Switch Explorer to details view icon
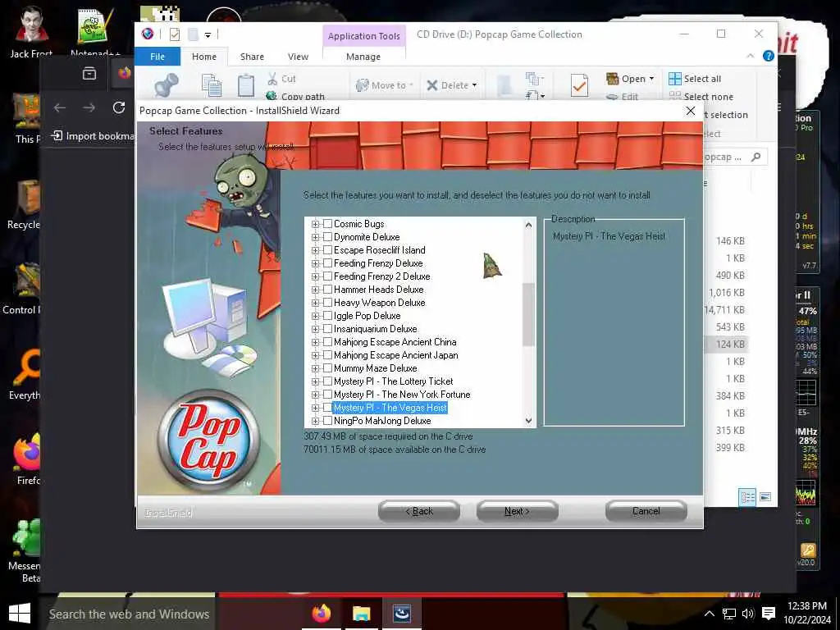 point(747,497)
